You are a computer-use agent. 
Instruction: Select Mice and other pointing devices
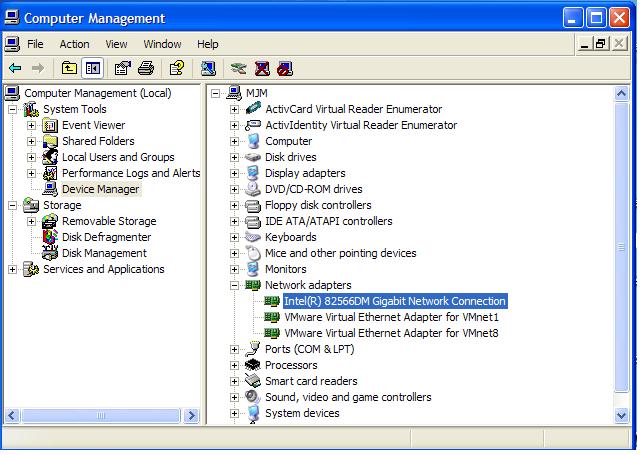(x=341, y=253)
